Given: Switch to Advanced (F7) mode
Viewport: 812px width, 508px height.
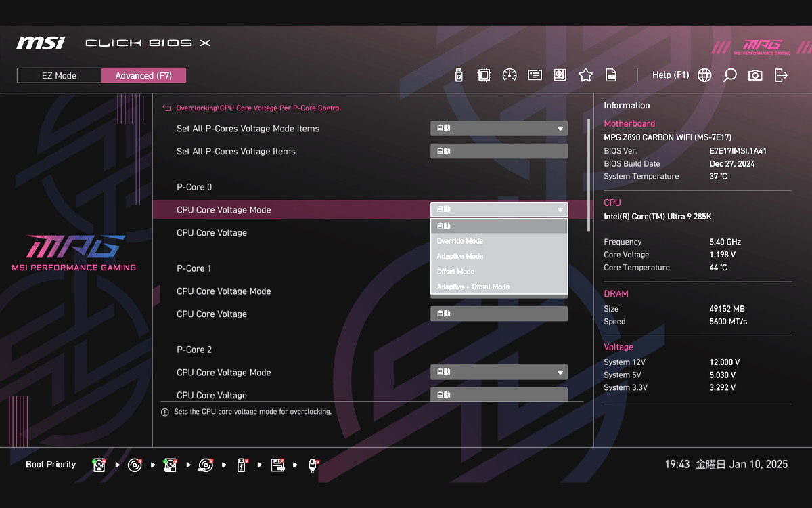Looking at the screenshot, I should coord(143,75).
